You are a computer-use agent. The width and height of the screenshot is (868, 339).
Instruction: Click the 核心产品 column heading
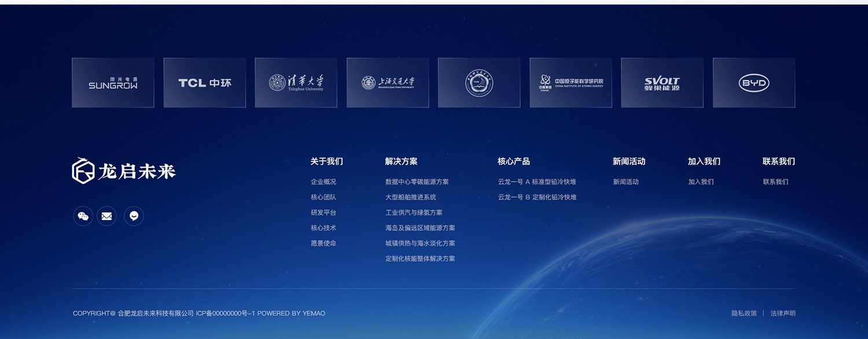[x=514, y=161]
